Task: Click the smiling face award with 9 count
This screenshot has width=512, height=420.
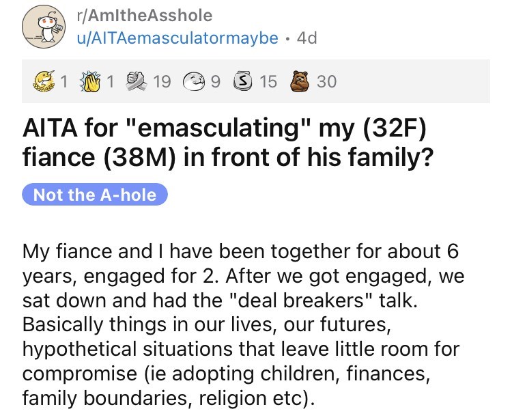Action: (x=195, y=82)
